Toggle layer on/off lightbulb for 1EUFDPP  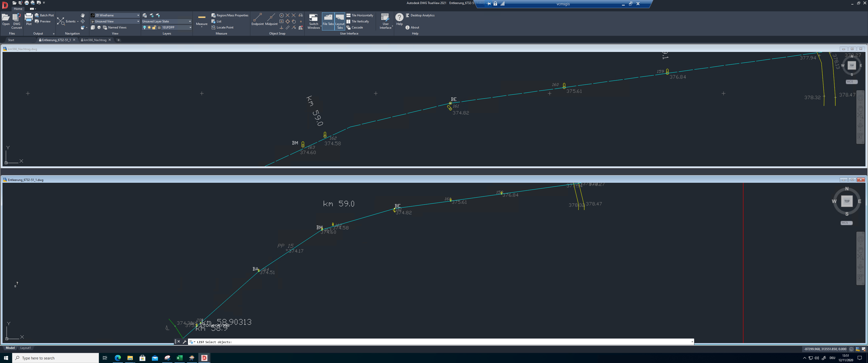145,27
